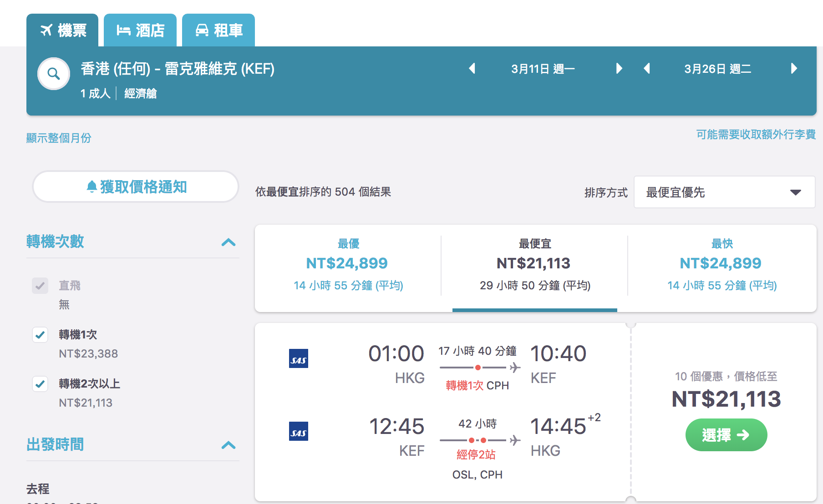823x504 pixels.
Task: Open the 酒店 hotels tab
Action: coord(140,30)
